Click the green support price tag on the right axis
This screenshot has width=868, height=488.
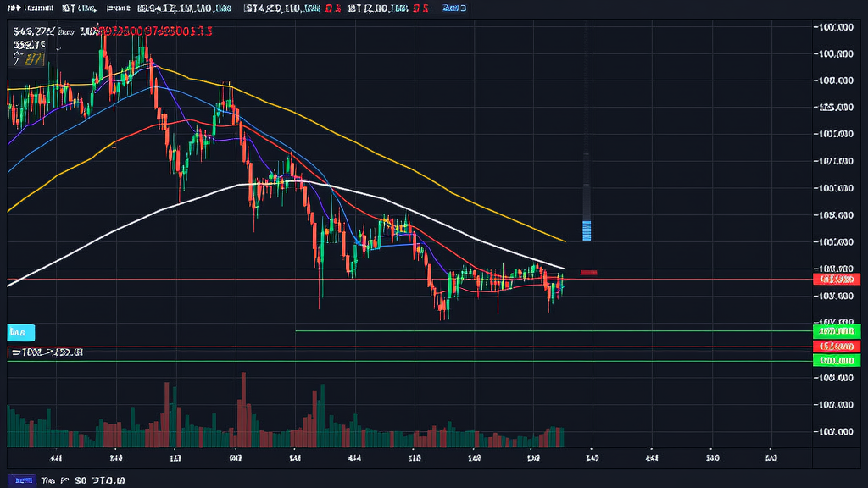tap(836, 331)
